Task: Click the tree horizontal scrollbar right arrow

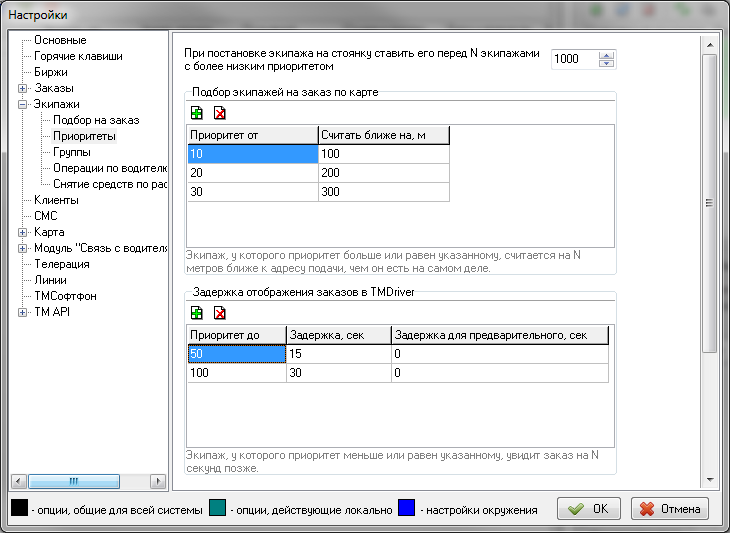Action: 158,481
